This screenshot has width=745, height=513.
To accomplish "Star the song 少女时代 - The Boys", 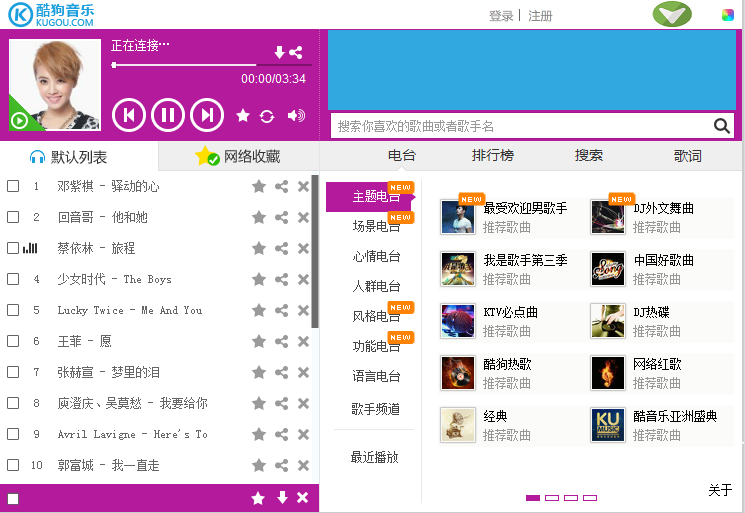I will (x=259, y=279).
